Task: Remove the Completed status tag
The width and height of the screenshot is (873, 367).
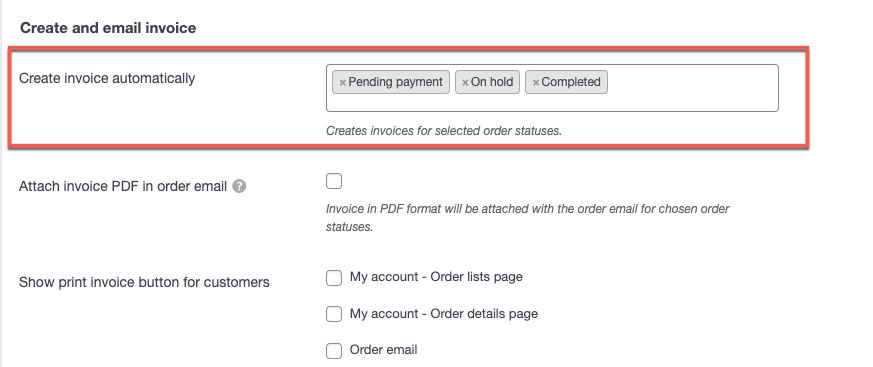Action: click(536, 82)
